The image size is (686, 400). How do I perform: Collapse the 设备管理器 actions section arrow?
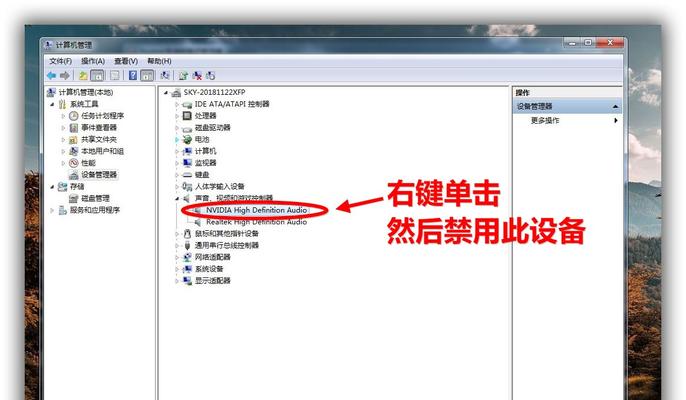tap(616, 107)
